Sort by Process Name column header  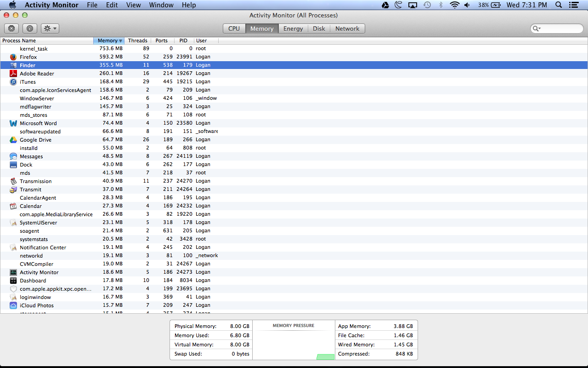pos(47,40)
